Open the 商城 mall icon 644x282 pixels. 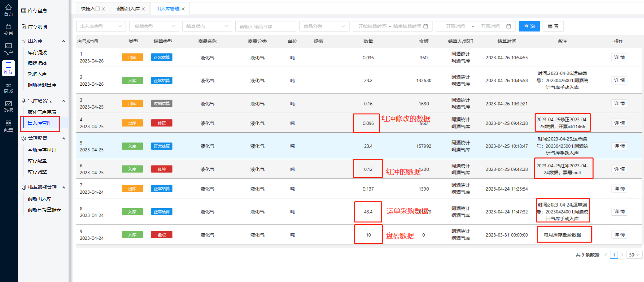(8, 87)
